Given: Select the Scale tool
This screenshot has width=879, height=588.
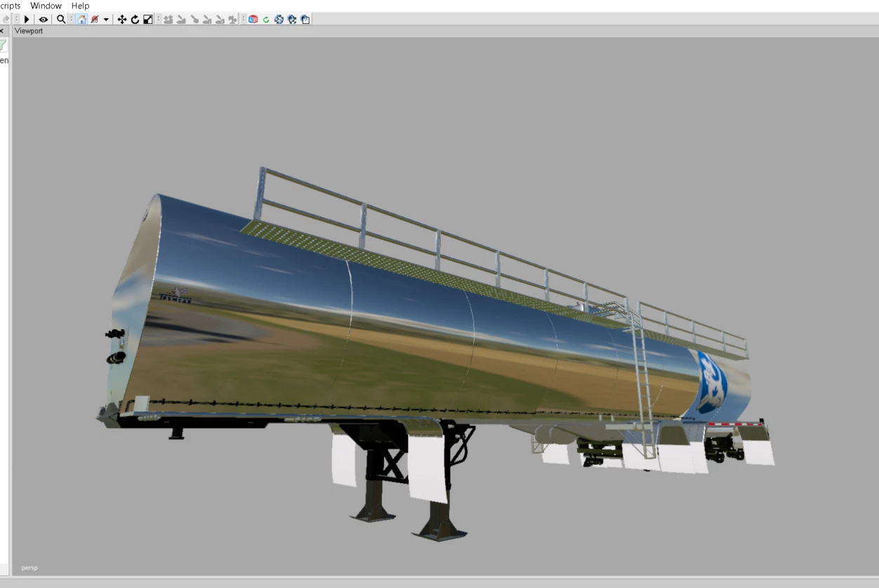Looking at the screenshot, I should click(x=146, y=19).
